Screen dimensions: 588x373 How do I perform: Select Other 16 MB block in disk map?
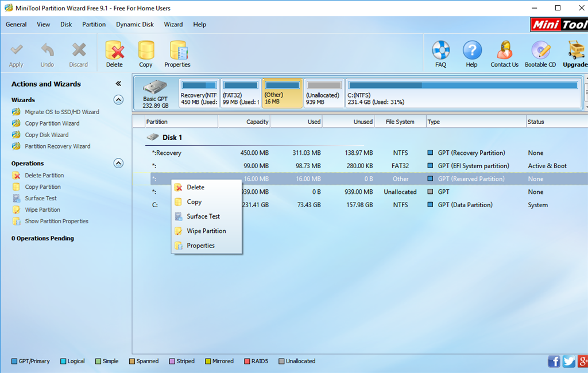[283, 94]
